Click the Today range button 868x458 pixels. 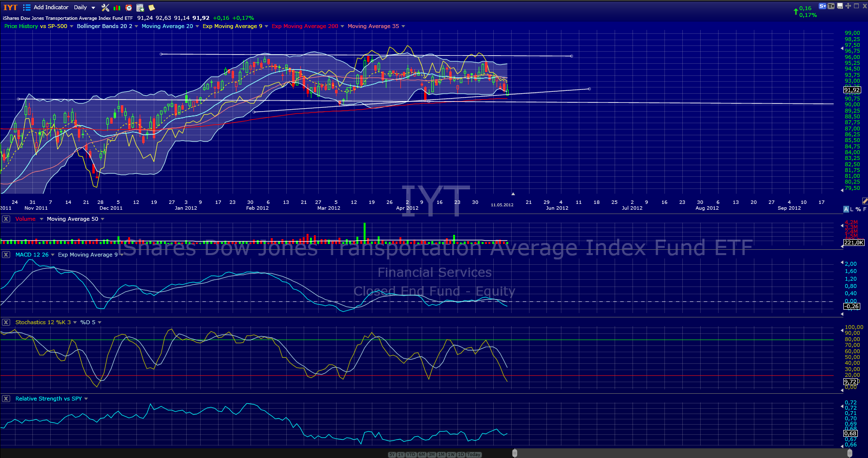[x=474, y=455]
